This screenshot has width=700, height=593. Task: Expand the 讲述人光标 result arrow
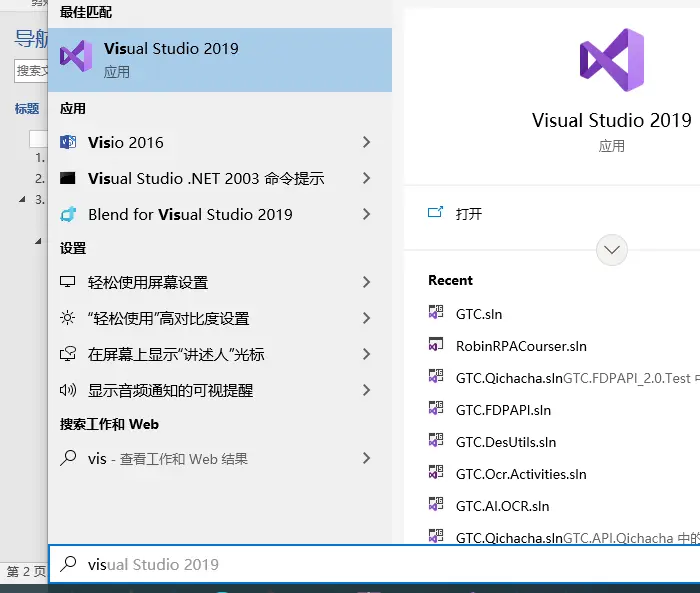pyautogui.click(x=367, y=355)
